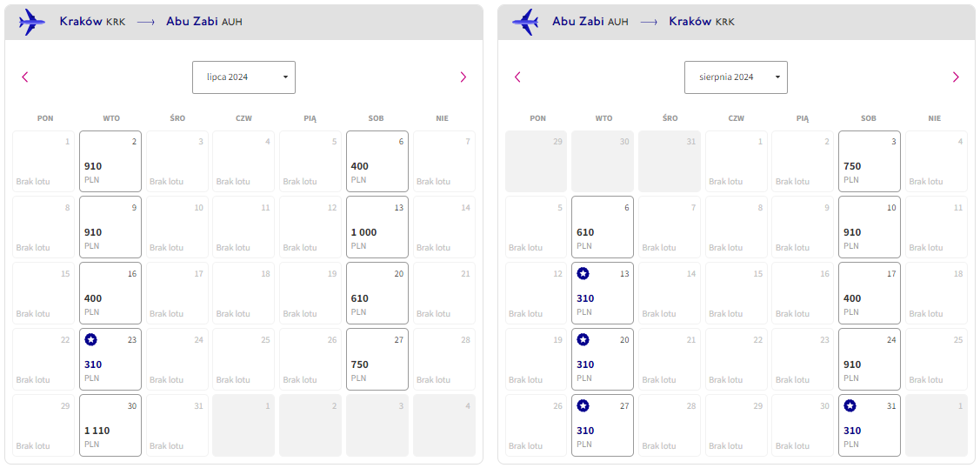Open the sierpnia 2024 month dropdown
This screenshot has width=980, height=468.
tap(736, 77)
